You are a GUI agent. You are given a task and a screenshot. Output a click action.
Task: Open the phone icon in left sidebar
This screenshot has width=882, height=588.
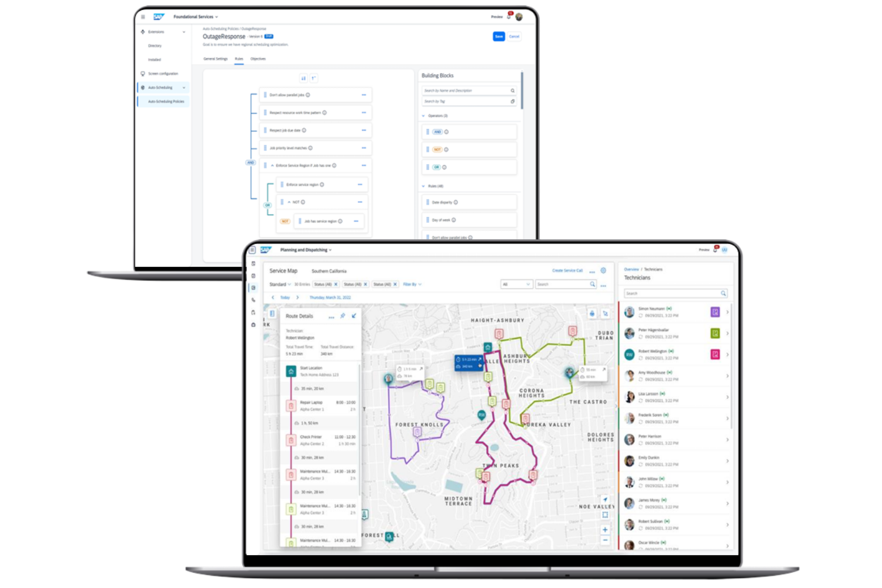[253, 300]
